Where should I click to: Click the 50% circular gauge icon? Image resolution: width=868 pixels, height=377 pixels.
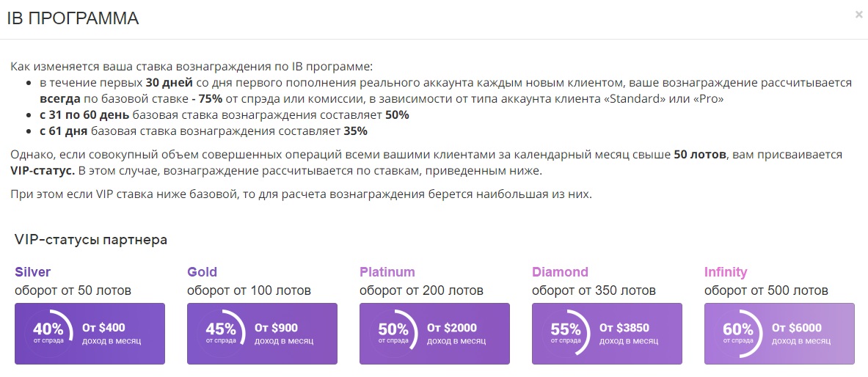(x=394, y=333)
